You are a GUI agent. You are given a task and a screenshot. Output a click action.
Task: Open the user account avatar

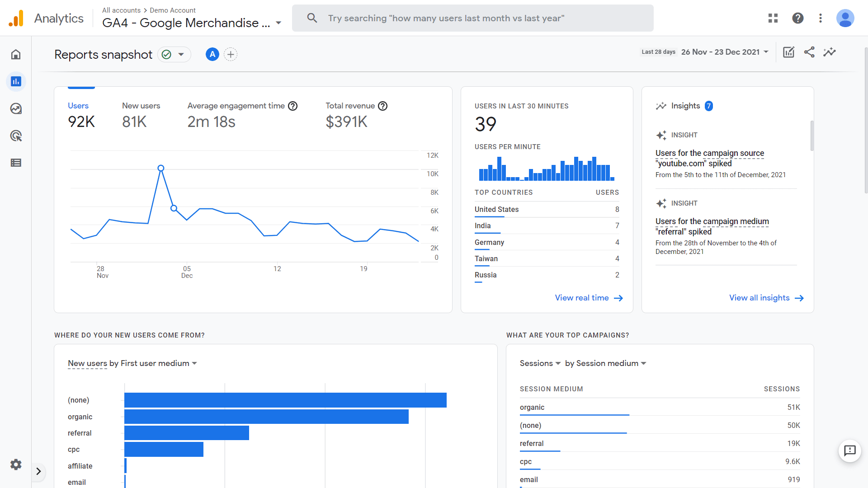click(x=845, y=18)
